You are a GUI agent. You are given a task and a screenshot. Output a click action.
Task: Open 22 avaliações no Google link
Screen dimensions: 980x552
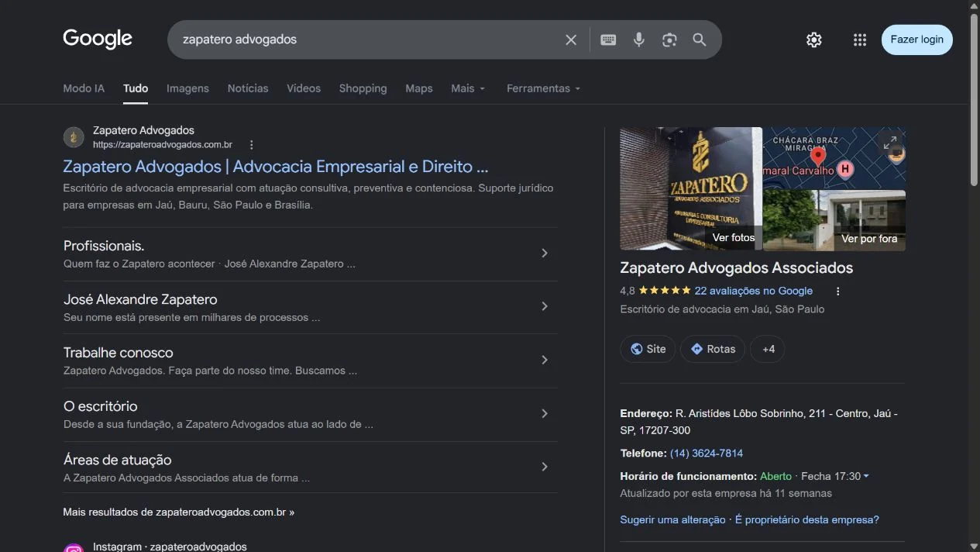pos(754,291)
